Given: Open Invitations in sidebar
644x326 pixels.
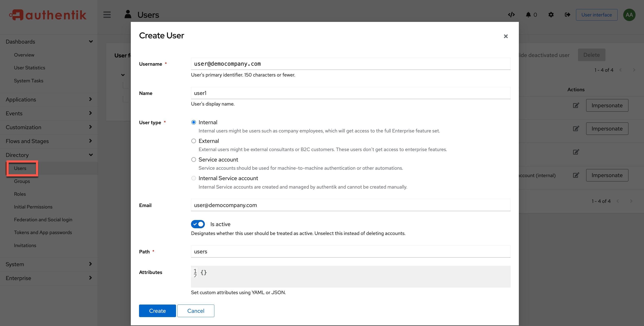Looking at the screenshot, I should [25, 245].
